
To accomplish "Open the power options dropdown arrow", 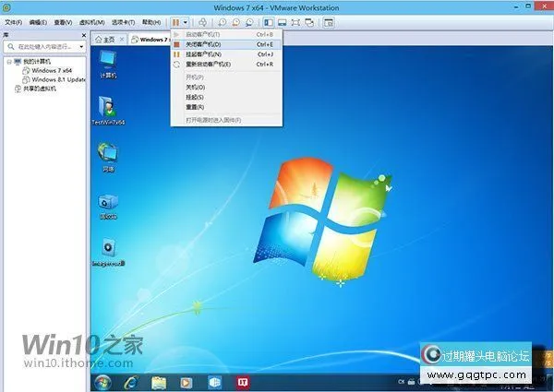I will [x=187, y=21].
